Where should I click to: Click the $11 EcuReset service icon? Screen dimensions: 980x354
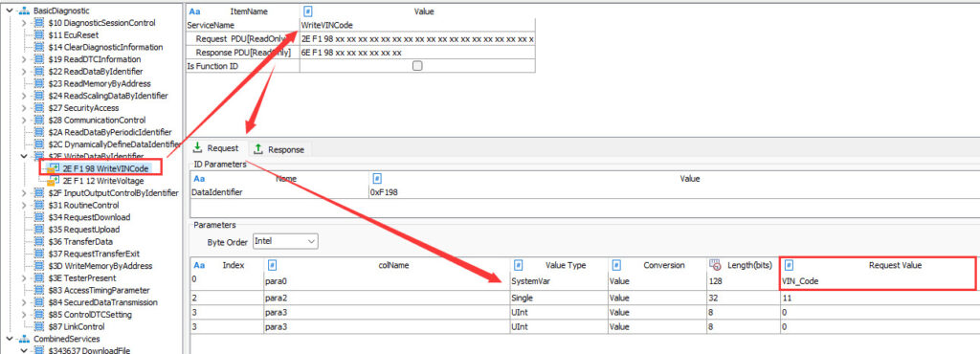[38, 35]
